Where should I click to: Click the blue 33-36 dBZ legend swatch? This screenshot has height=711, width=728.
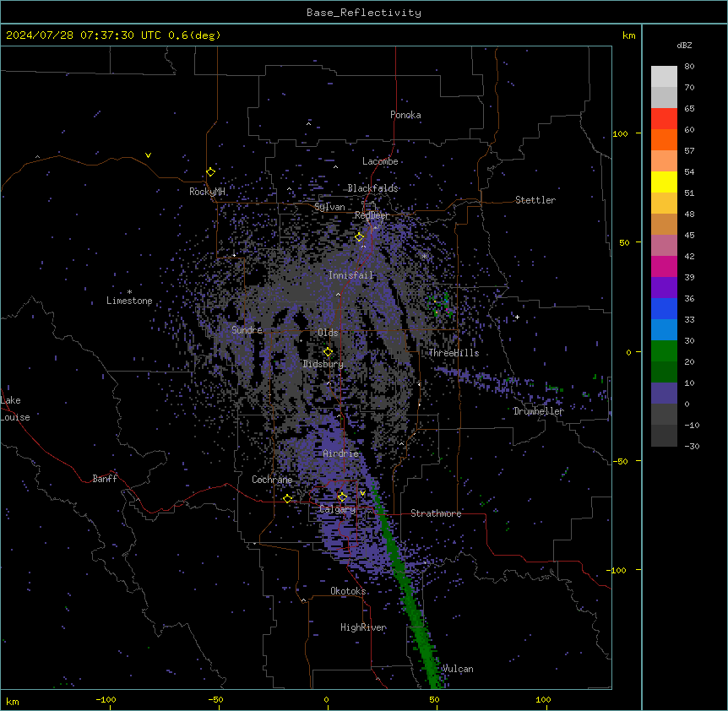(664, 308)
